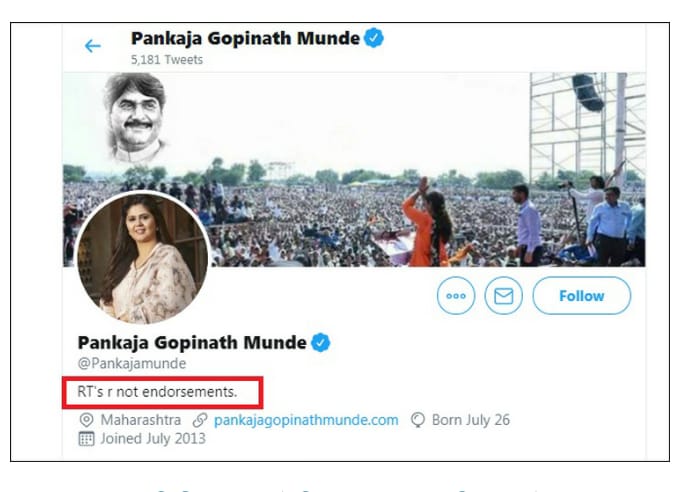Open the pankajagopinathmunde.com website link
Viewport: 679px width, 492px height.
point(306,420)
